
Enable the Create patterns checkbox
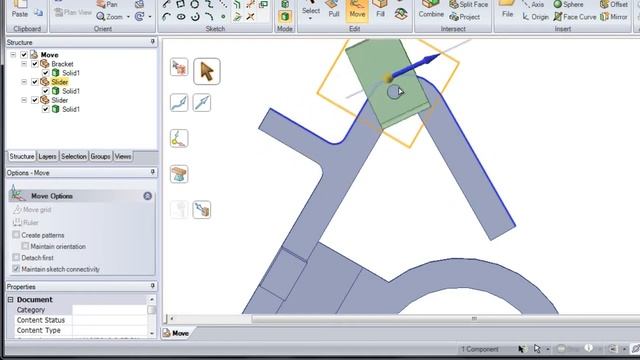point(16,235)
